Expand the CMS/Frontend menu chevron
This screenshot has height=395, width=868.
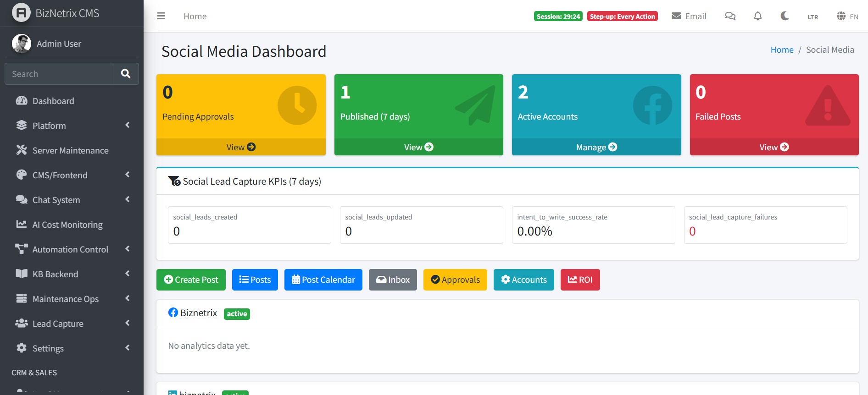(128, 175)
